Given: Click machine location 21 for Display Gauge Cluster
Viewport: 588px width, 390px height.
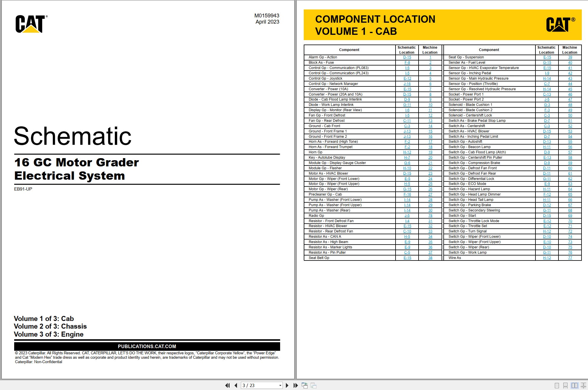Looking at the screenshot, I should pos(430,163).
